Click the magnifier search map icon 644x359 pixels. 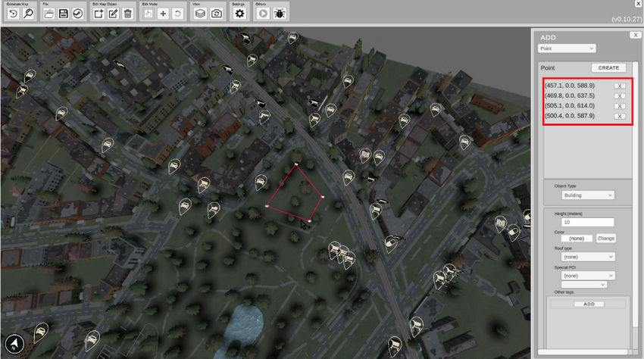tap(28, 14)
